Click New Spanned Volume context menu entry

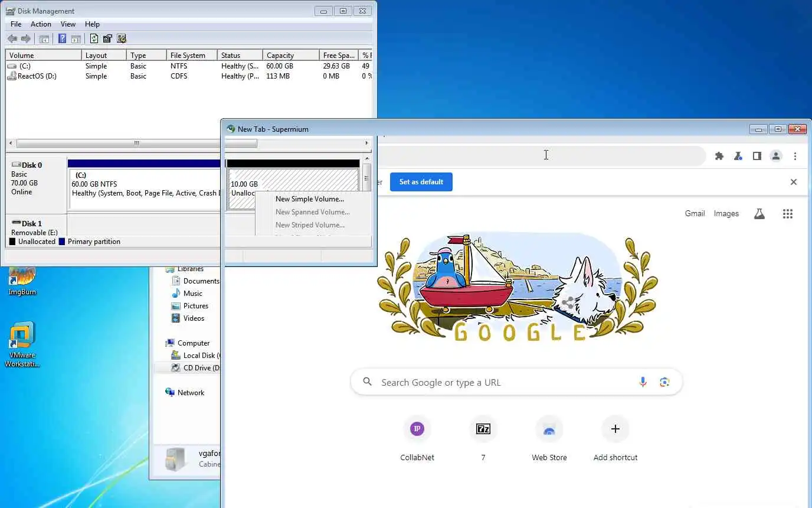click(313, 212)
